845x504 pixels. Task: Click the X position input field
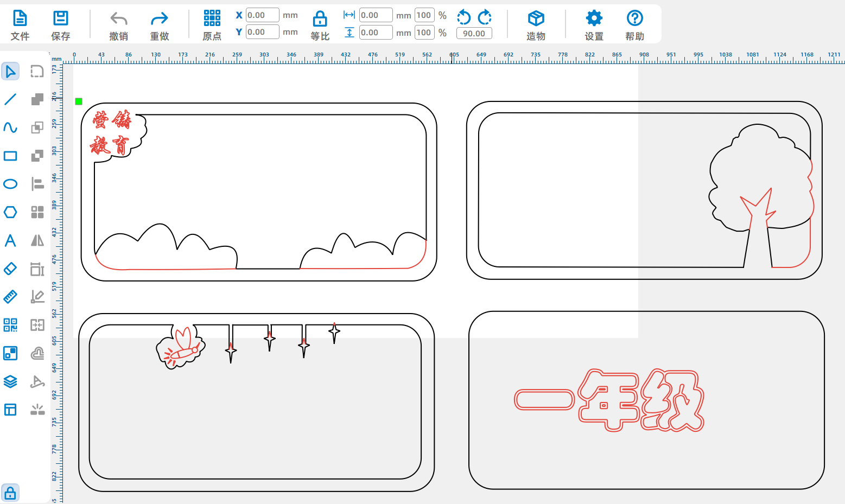point(262,15)
